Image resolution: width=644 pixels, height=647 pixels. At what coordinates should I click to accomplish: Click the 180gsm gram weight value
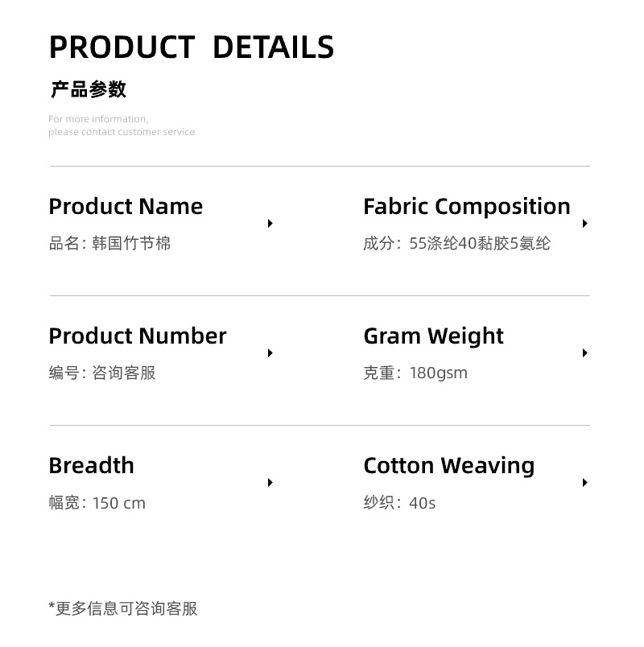point(438,373)
